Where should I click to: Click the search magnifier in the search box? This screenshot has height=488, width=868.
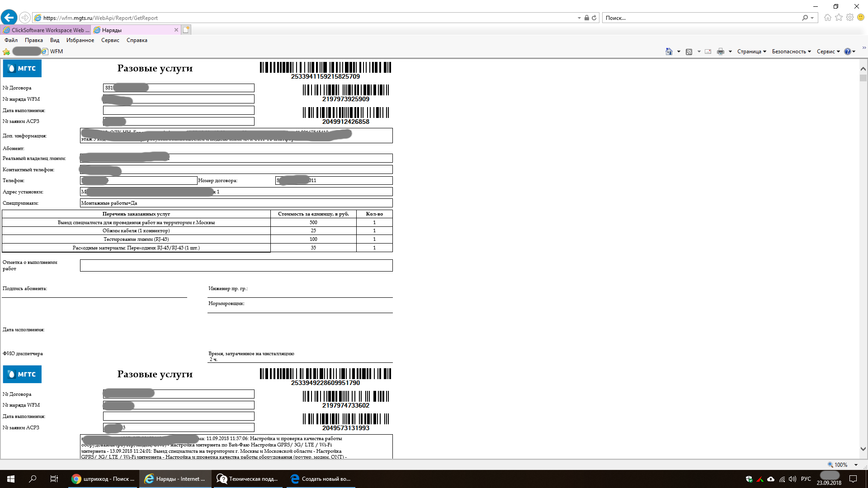tap(805, 18)
